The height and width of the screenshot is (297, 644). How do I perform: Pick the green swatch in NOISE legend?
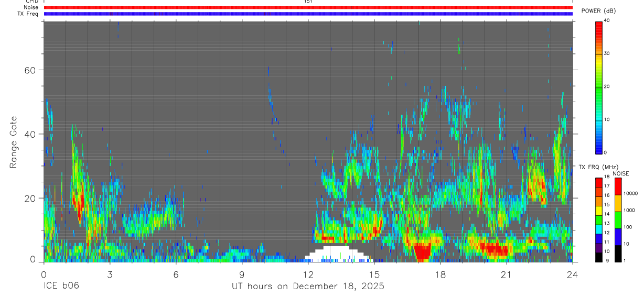618,220
